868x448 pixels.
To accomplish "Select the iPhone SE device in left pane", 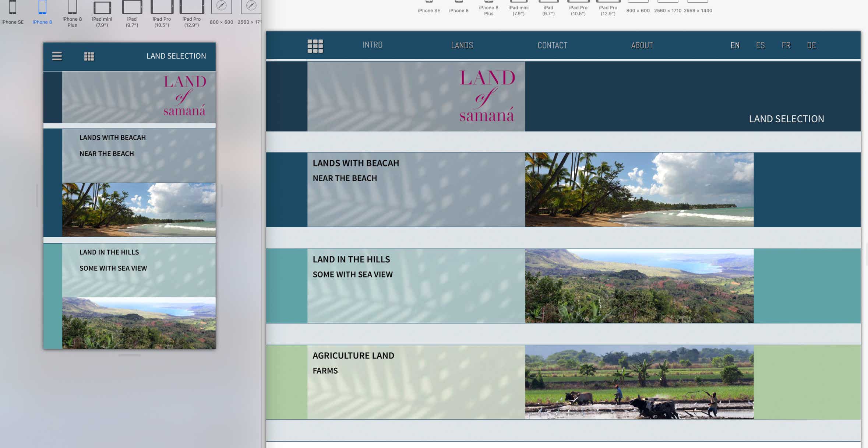I will point(12,13).
